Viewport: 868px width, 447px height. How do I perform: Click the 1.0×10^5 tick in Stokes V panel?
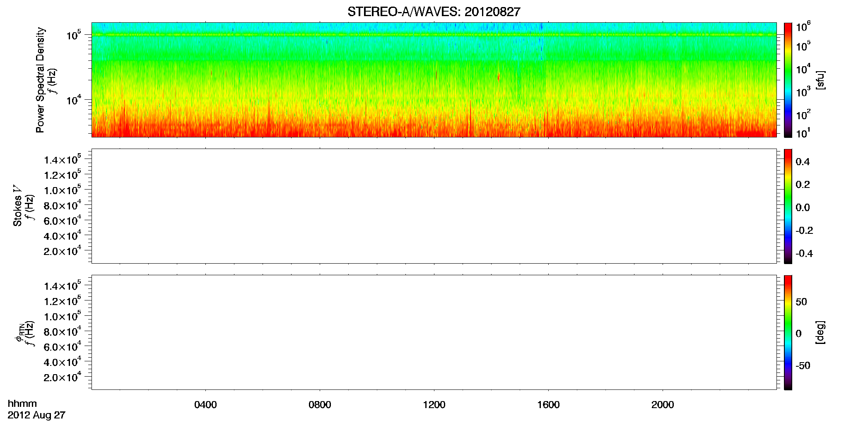(63, 190)
